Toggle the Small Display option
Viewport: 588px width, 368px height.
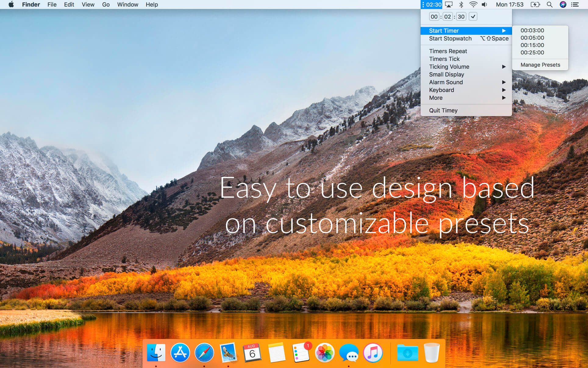[446, 74]
